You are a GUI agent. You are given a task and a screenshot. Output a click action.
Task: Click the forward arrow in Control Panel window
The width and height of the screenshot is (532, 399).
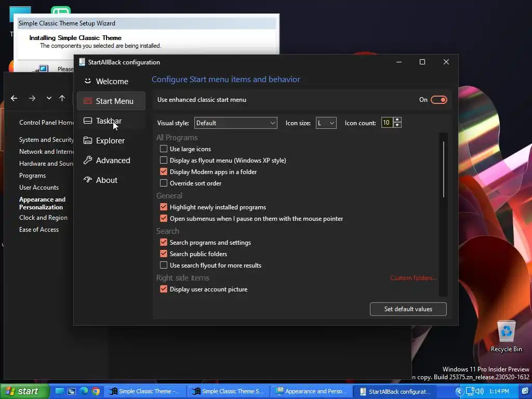[x=32, y=98]
